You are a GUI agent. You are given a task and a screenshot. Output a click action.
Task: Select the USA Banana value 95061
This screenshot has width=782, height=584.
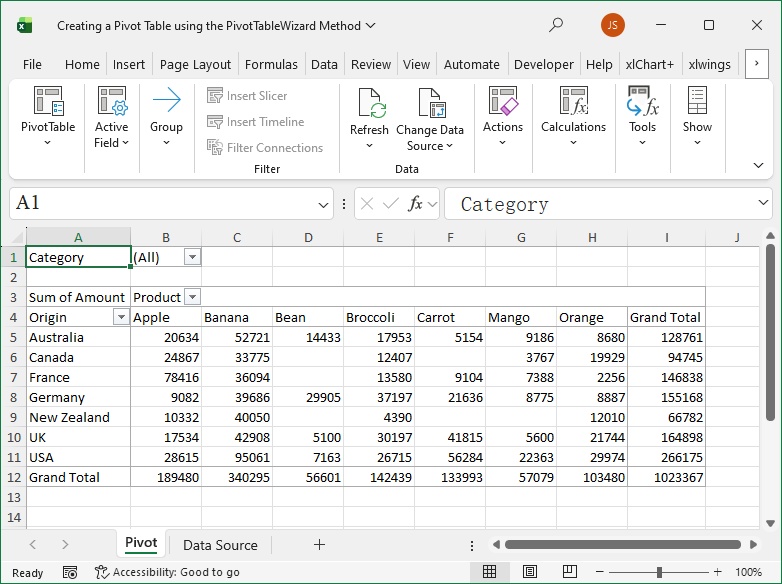[237, 457]
